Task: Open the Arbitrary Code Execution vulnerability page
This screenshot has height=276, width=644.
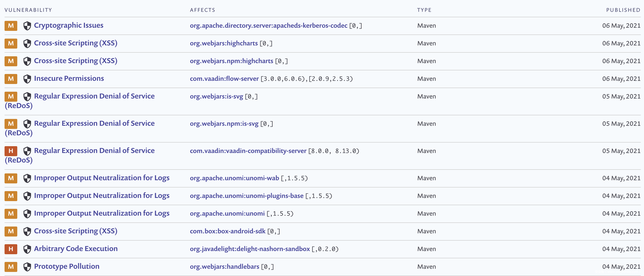Action: click(x=75, y=249)
